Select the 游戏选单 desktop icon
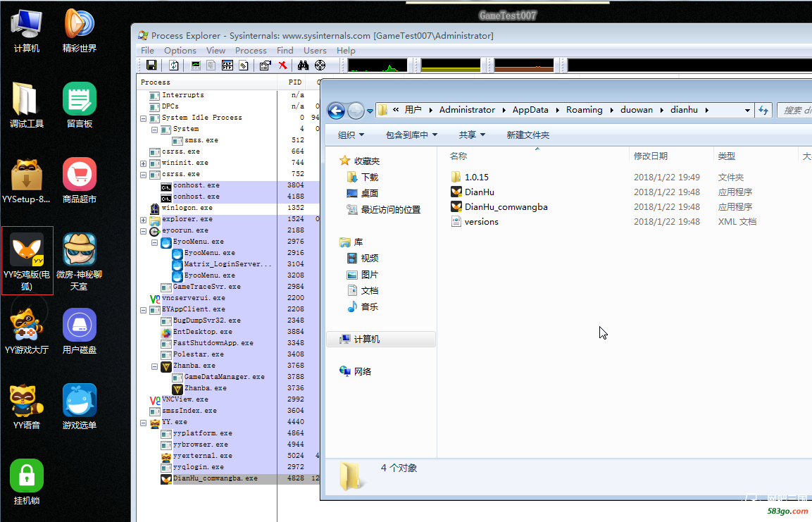The image size is (812, 522). click(x=80, y=407)
